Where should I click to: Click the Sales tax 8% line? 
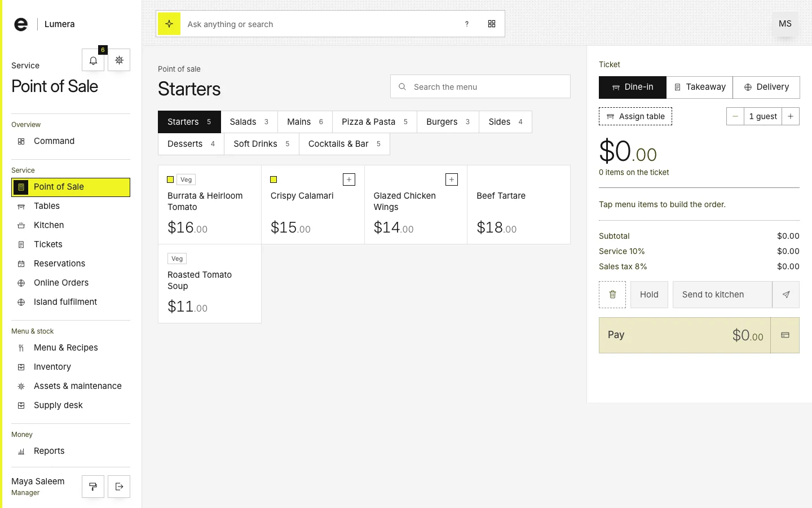[x=699, y=266]
